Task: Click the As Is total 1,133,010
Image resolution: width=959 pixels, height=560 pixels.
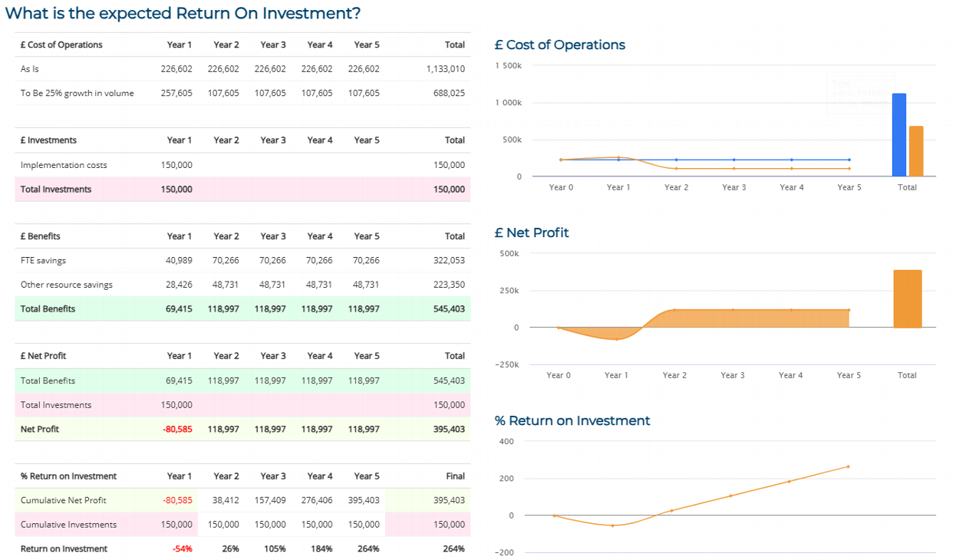Action: [446, 69]
